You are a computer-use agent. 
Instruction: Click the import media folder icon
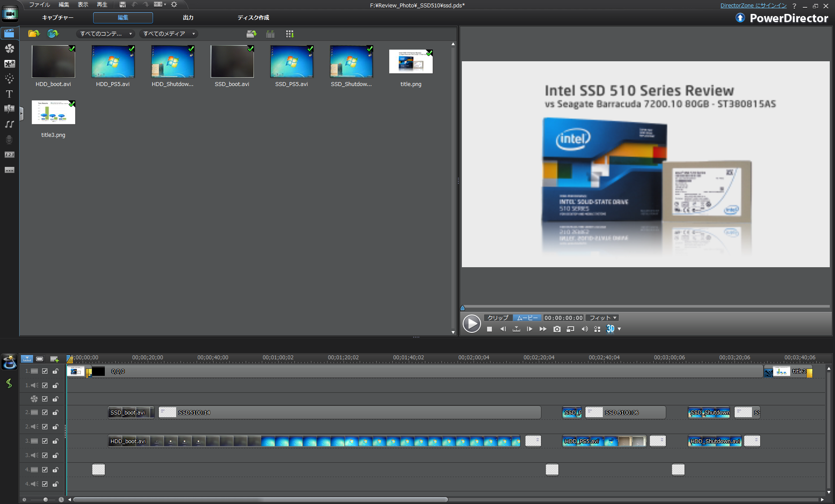[x=33, y=33]
